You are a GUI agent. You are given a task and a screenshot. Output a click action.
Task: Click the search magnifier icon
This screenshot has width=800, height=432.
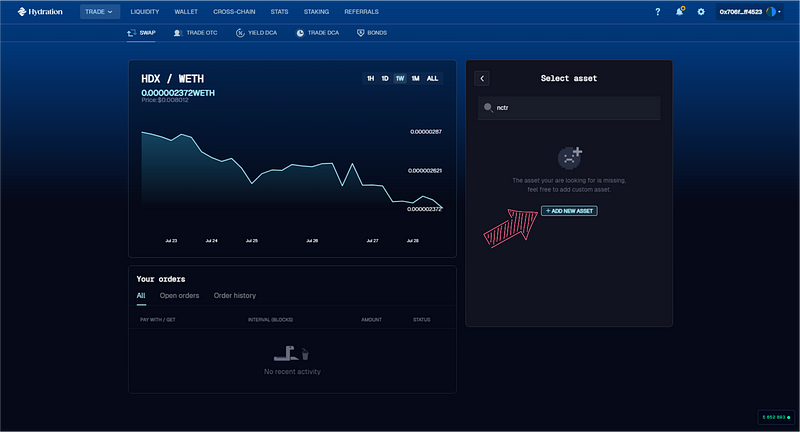(488, 108)
